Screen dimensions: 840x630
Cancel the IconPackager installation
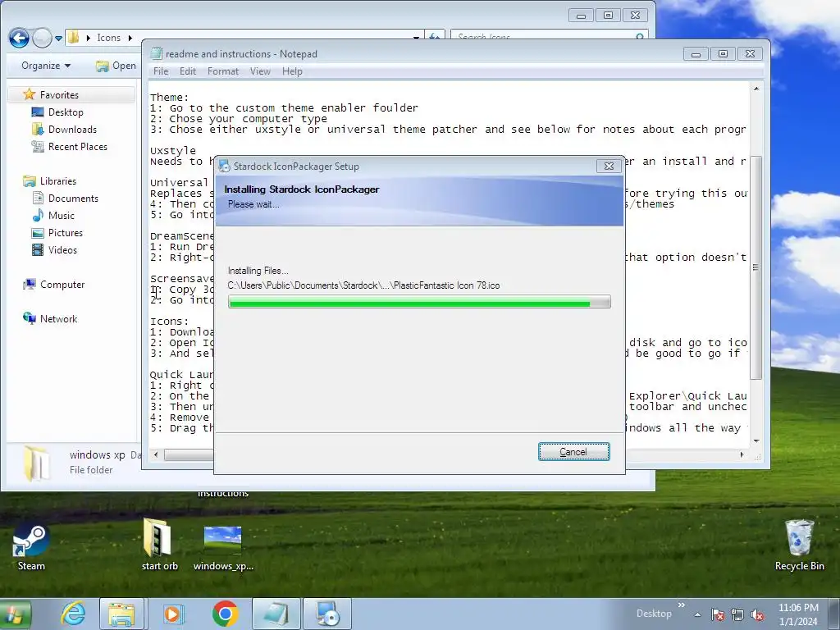pyautogui.click(x=573, y=452)
